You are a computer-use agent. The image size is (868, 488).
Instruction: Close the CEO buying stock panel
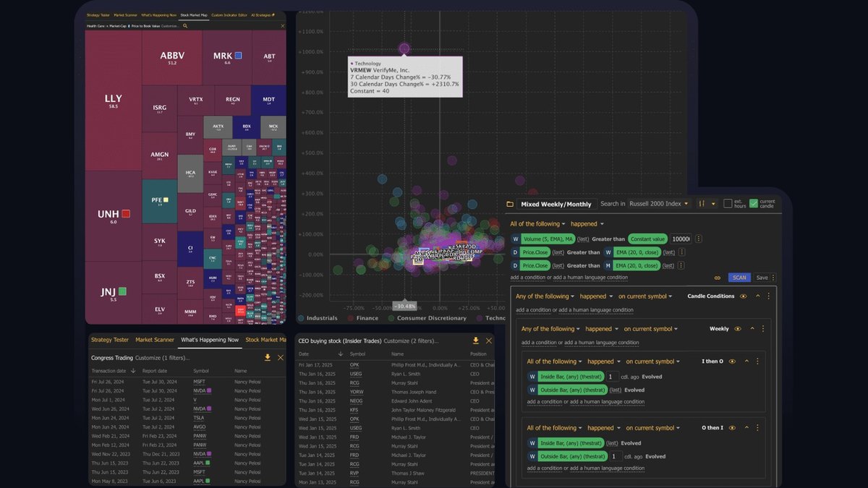488,341
